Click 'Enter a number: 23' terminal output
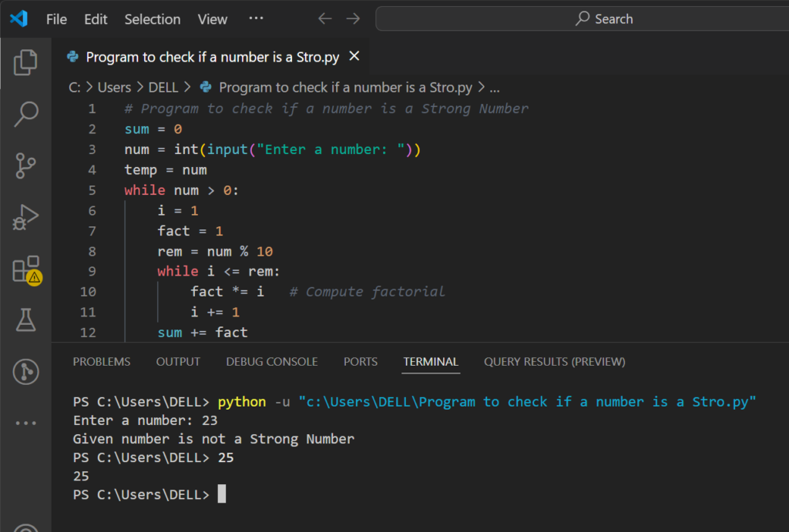The width and height of the screenshot is (789, 532). coord(146,420)
